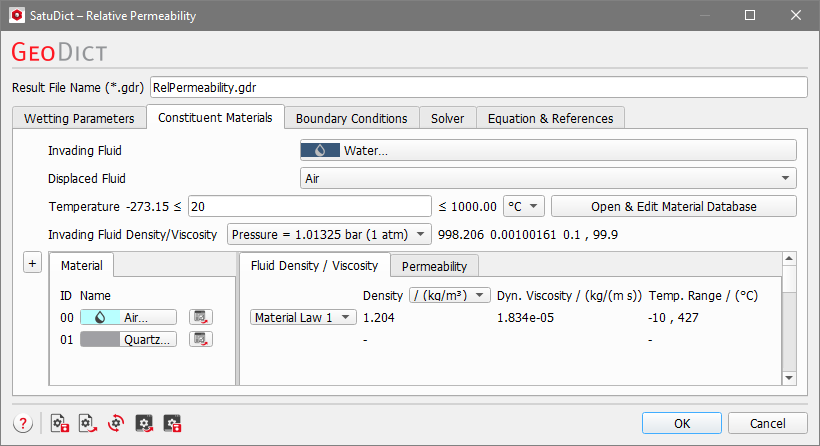This screenshot has height=446, width=820.
Task: Switch to the Wetting Parameters tab
Action: pos(79,119)
